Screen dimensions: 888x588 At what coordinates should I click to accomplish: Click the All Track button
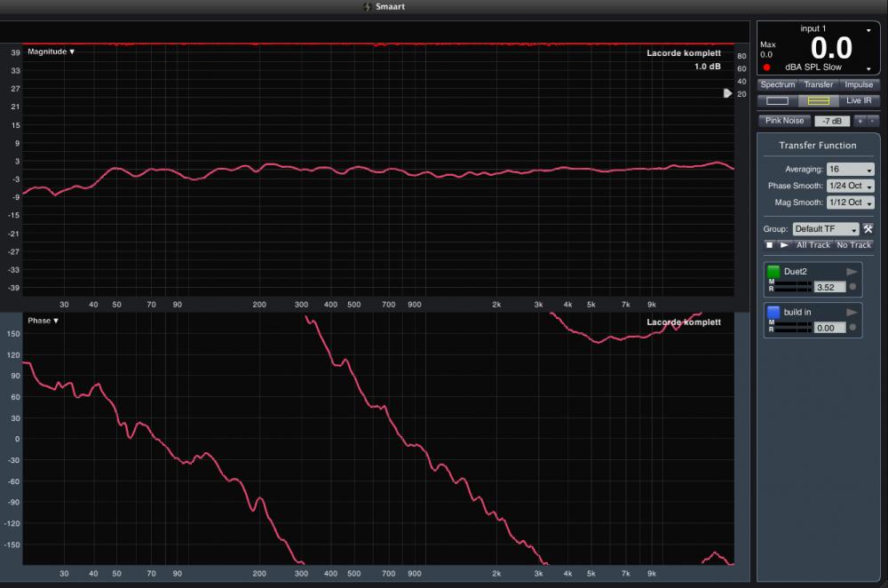(813, 245)
